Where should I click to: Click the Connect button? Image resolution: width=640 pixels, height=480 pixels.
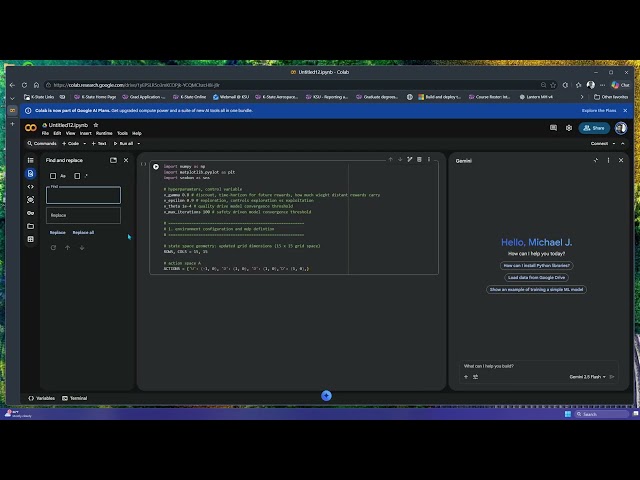[599, 144]
